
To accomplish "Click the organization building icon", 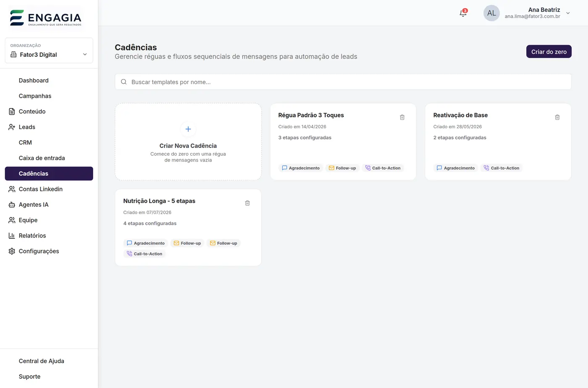I will [x=13, y=55].
